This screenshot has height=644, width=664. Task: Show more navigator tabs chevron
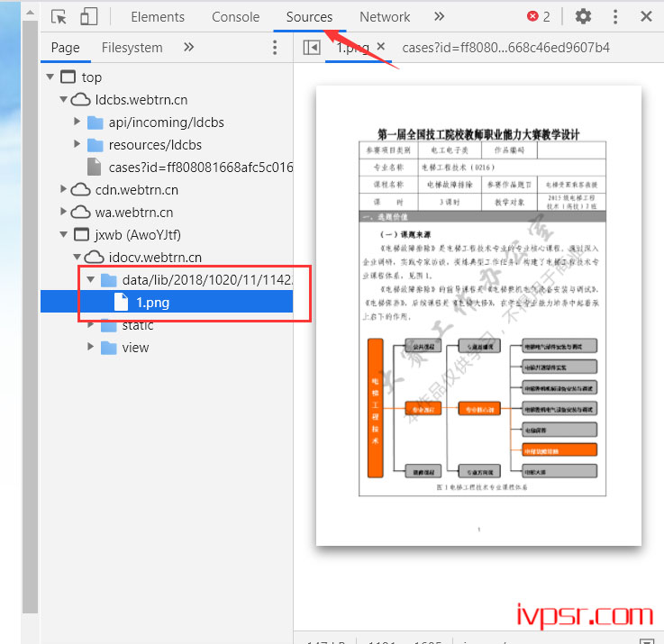tap(188, 47)
